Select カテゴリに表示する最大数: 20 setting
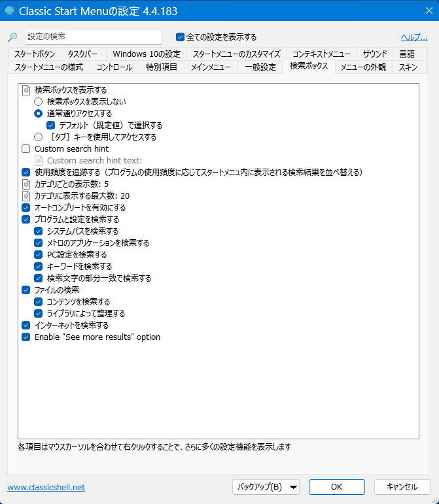Viewport: 439px width, 504px height. click(82, 196)
